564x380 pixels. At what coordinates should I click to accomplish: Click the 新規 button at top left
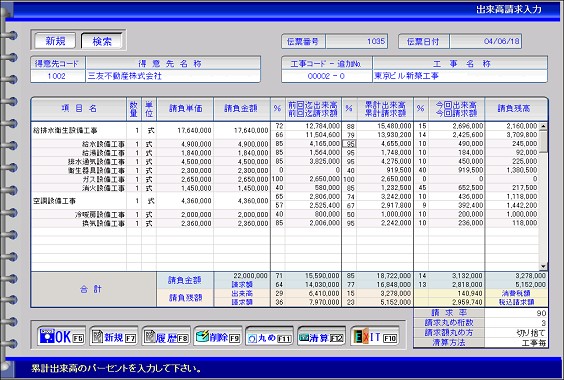tap(55, 41)
